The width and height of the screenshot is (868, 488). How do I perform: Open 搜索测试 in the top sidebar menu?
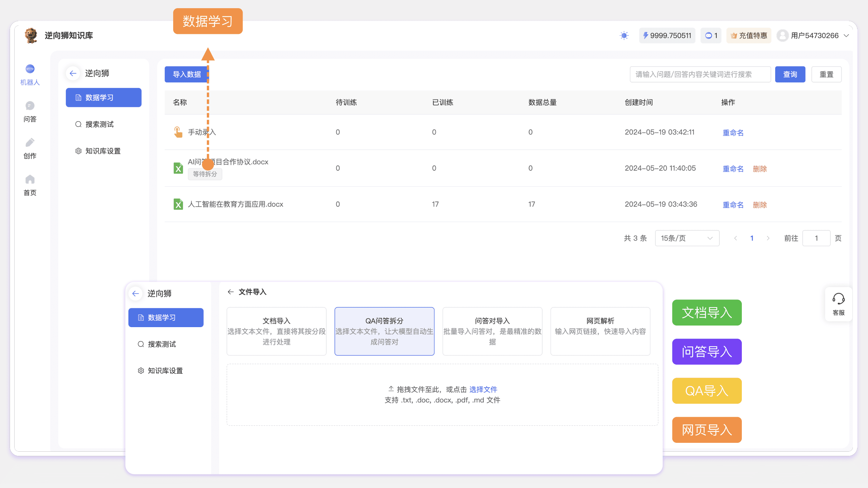[99, 124]
